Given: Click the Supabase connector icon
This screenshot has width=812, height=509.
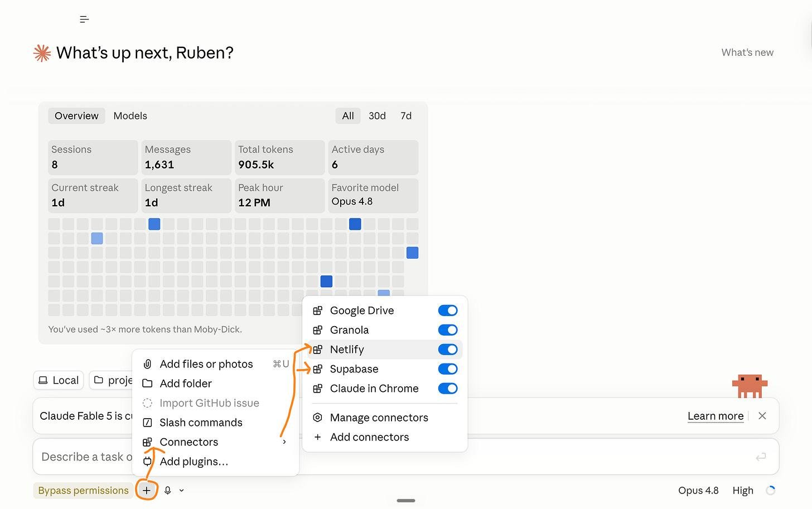Looking at the screenshot, I should [x=318, y=369].
